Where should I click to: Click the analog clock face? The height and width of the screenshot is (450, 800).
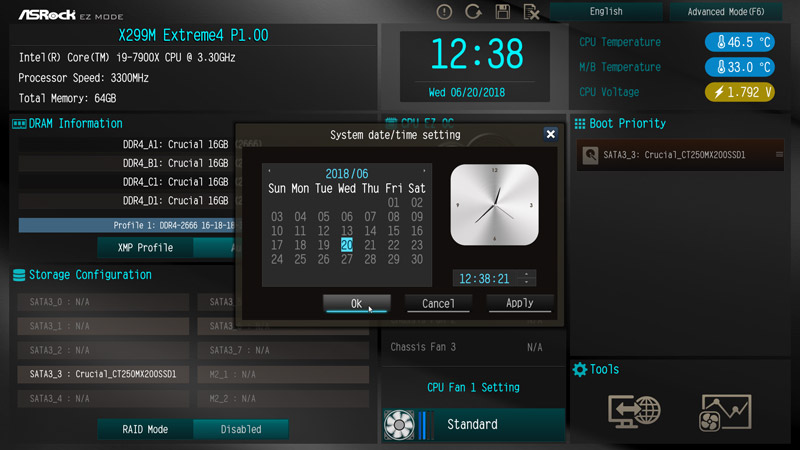[x=494, y=205]
